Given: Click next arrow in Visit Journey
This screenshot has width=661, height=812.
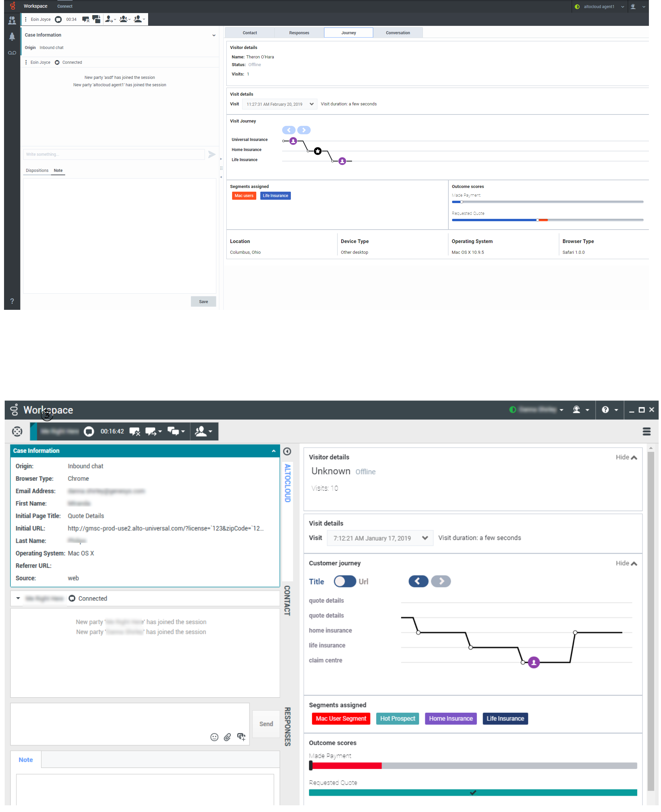Looking at the screenshot, I should [x=304, y=130].
